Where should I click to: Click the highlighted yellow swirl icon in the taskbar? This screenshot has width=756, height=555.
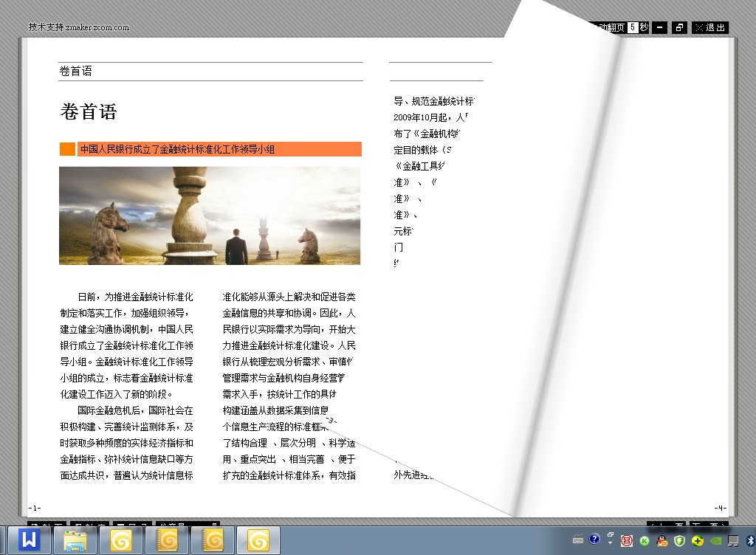point(258,540)
